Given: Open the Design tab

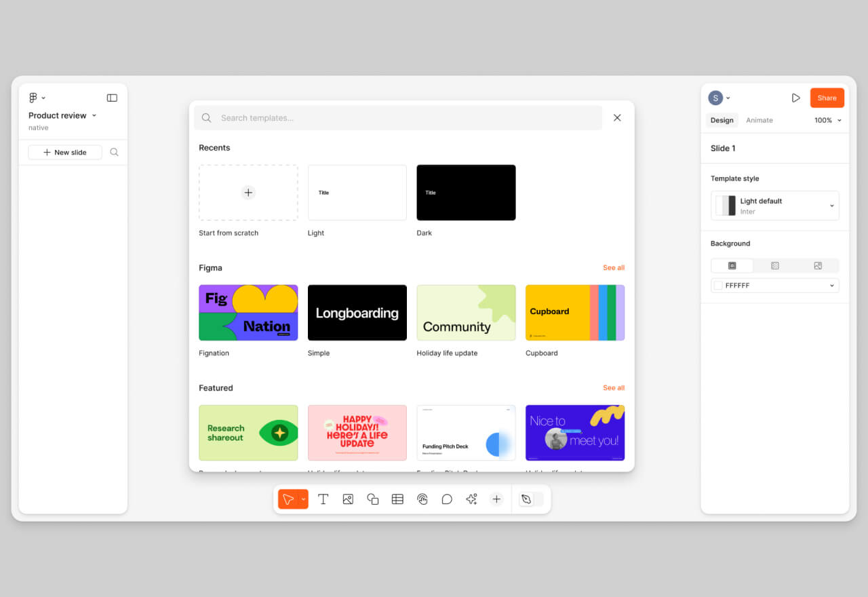Looking at the screenshot, I should [722, 120].
